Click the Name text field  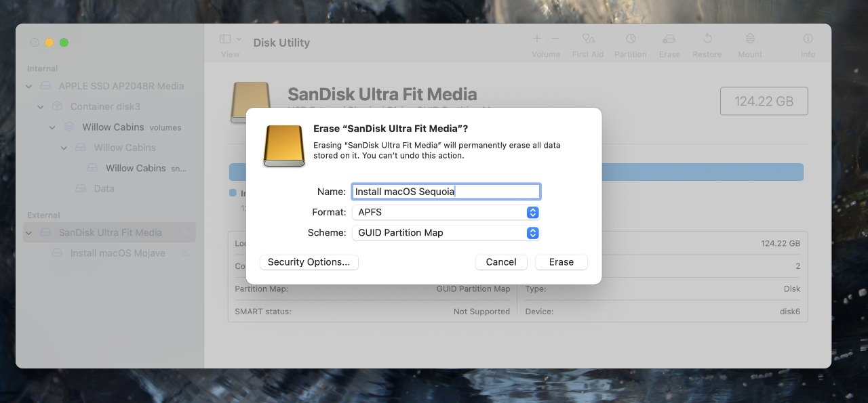446,192
